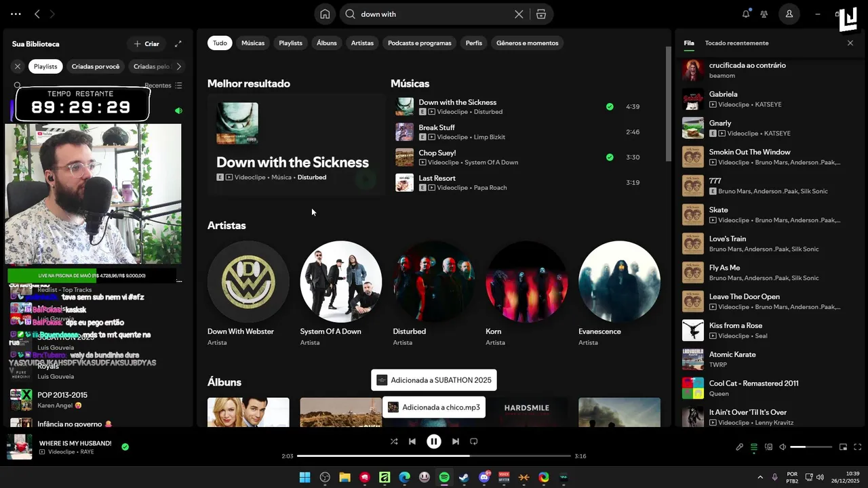This screenshot has height=488, width=868.
Task: Open the friends activity icon
Action: pos(764,14)
